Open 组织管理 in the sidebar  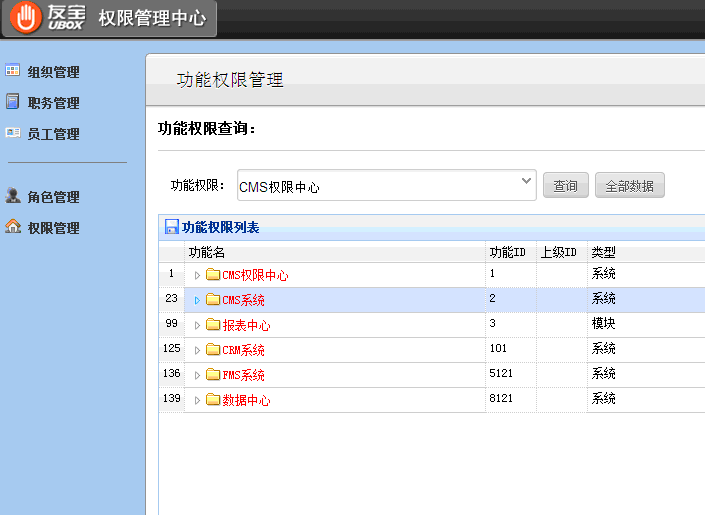pyautogui.click(x=54, y=72)
